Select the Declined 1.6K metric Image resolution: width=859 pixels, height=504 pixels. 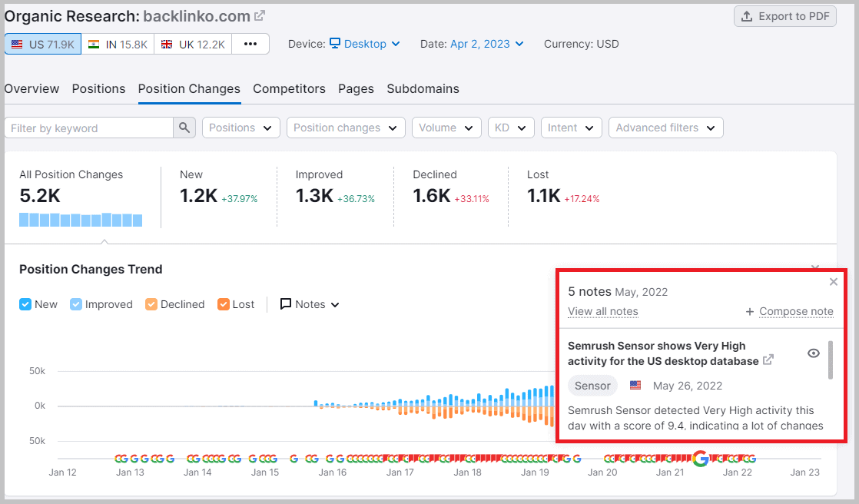click(451, 188)
